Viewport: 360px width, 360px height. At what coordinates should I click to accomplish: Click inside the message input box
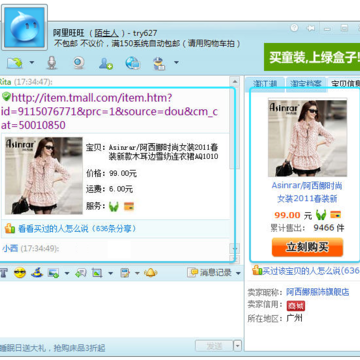point(121,309)
